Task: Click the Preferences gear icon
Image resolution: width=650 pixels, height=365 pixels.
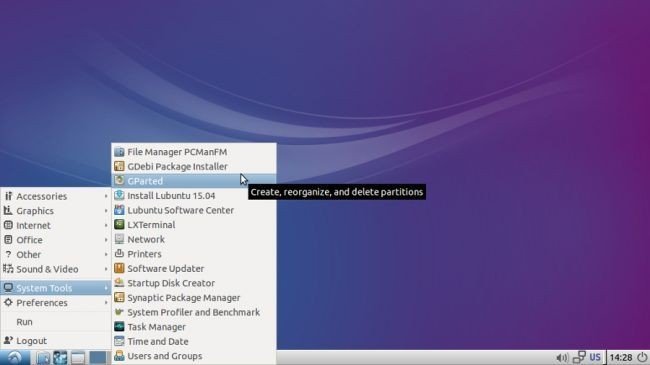Action: pos(8,302)
